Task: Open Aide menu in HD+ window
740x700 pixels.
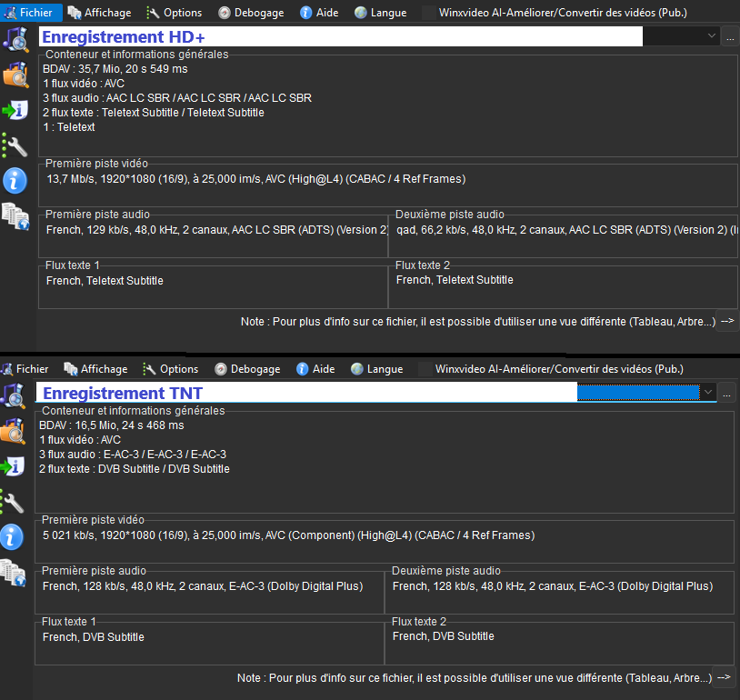Action: pos(319,13)
